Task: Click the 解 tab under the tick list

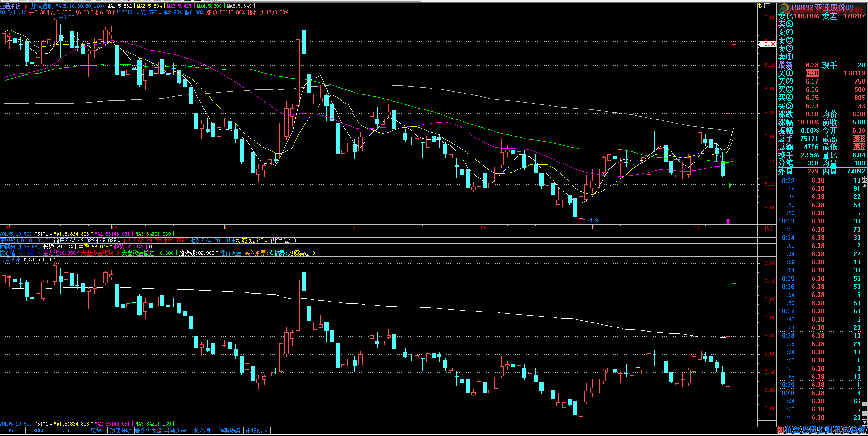Action: (x=863, y=430)
